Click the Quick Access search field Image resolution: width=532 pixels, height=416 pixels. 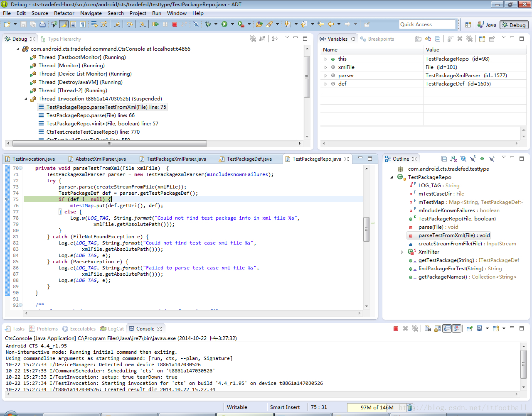pos(427,24)
